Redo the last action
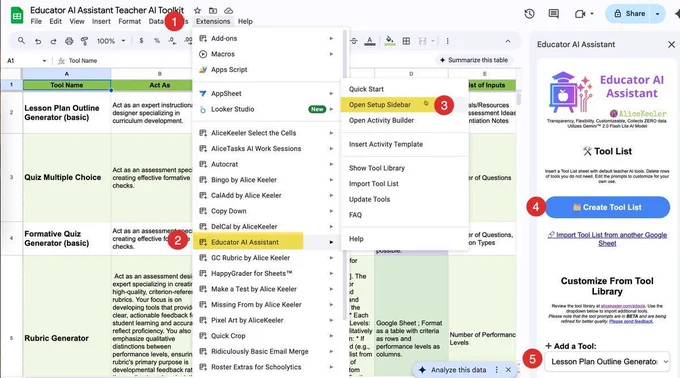This screenshot has height=378, width=680. click(x=53, y=41)
